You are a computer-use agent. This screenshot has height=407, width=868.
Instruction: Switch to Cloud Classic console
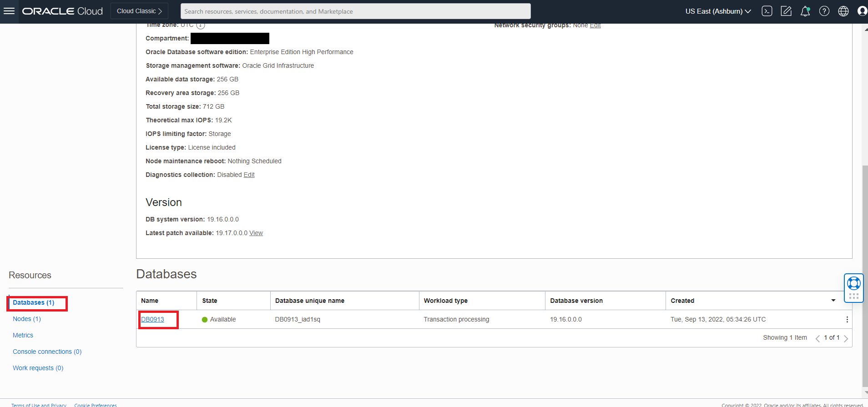[x=139, y=11]
